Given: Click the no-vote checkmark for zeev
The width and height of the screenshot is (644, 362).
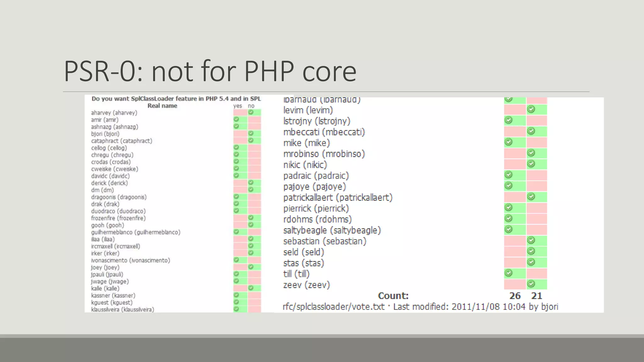Looking at the screenshot, I should point(531,284).
